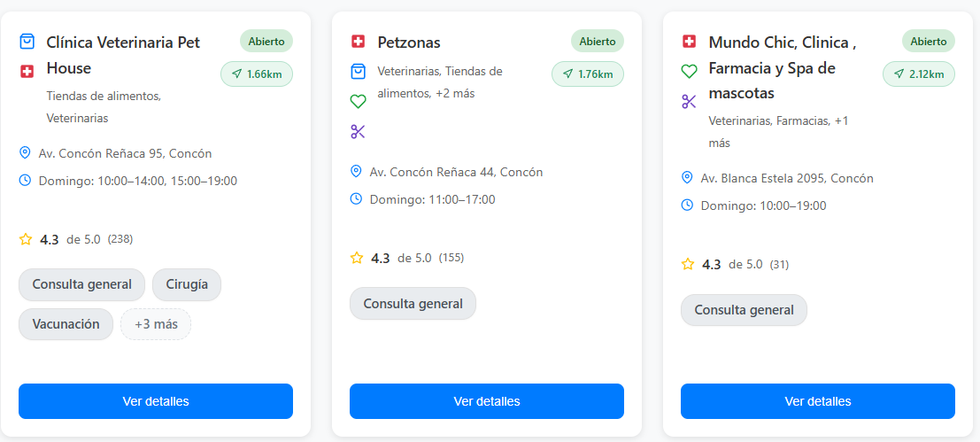980x442 pixels.
Task: Click shopping bag icon on Clínica Veterinaria Pet House
Action: click(27, 42)
